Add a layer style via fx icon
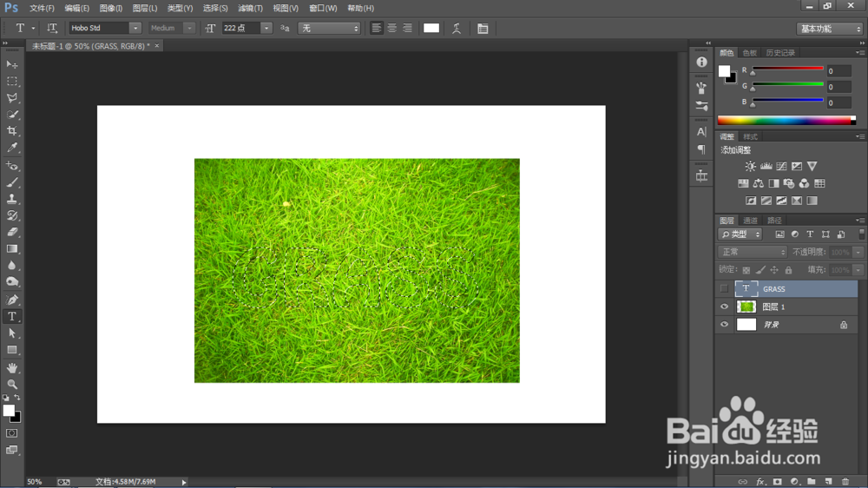This screenshot has width=868, height=488. [x=760, y=482]
